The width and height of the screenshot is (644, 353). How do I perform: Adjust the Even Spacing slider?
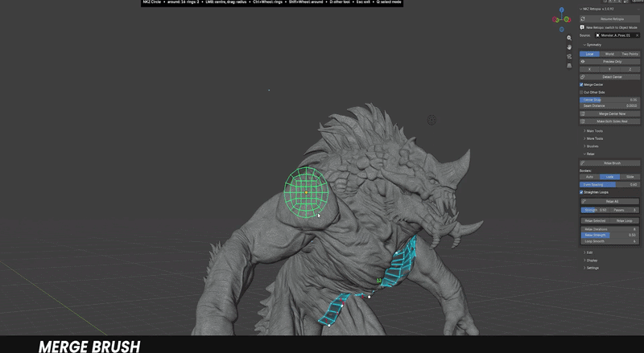[609, 185]
